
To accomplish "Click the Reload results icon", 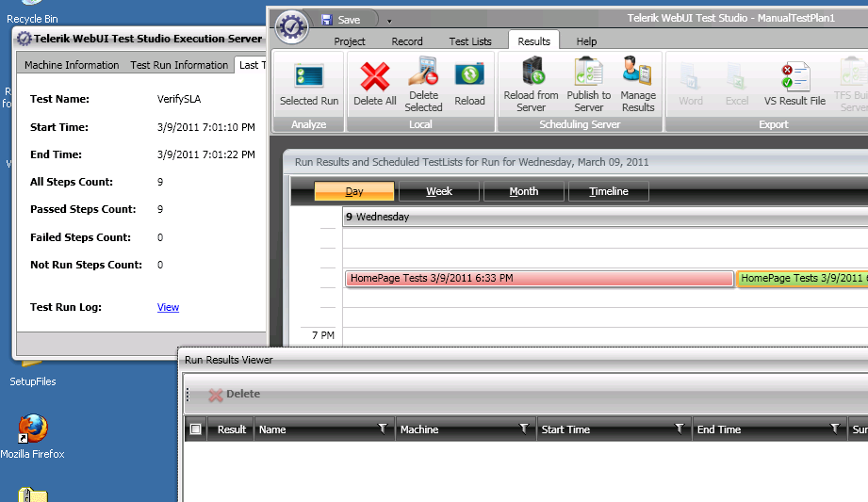I will click(x=469, y=75).
